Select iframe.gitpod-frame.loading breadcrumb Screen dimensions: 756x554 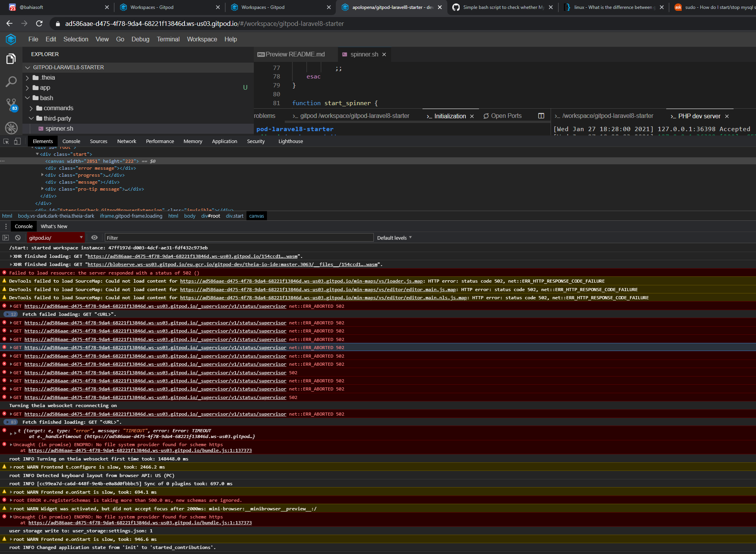(x=131, y=216)
